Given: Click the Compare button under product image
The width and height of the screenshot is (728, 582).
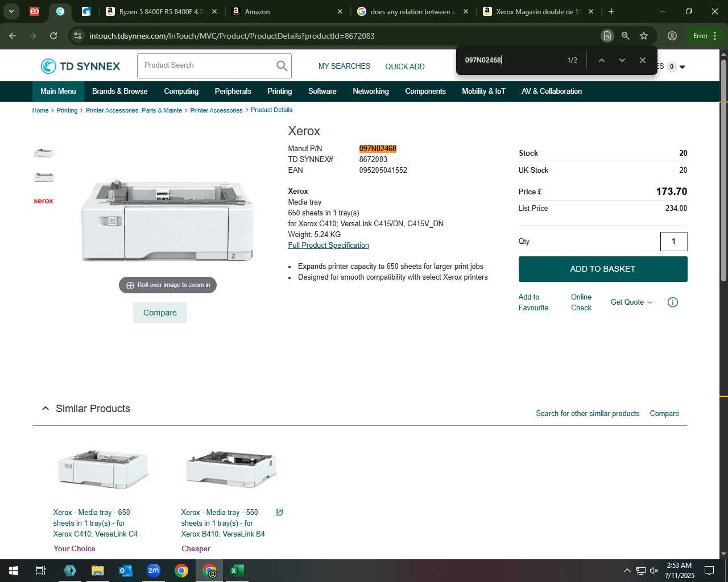Looking at the screenshot, I should click(160, 313).
